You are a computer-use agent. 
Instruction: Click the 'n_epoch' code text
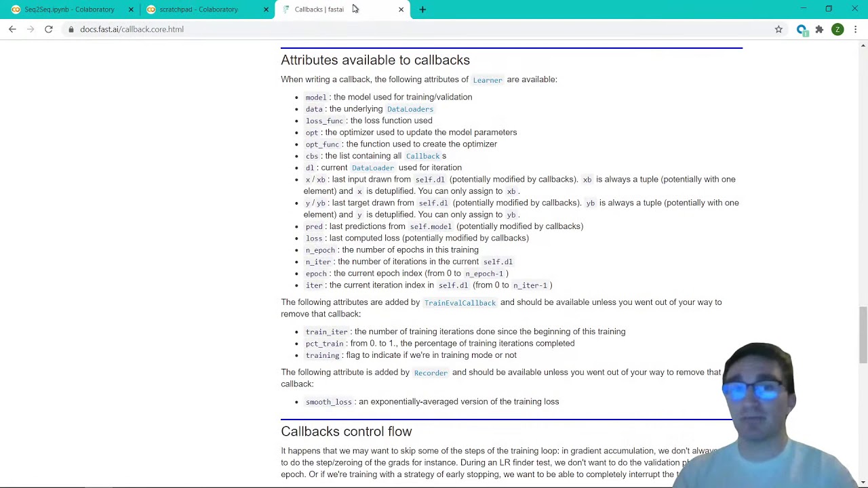[320, 250]
